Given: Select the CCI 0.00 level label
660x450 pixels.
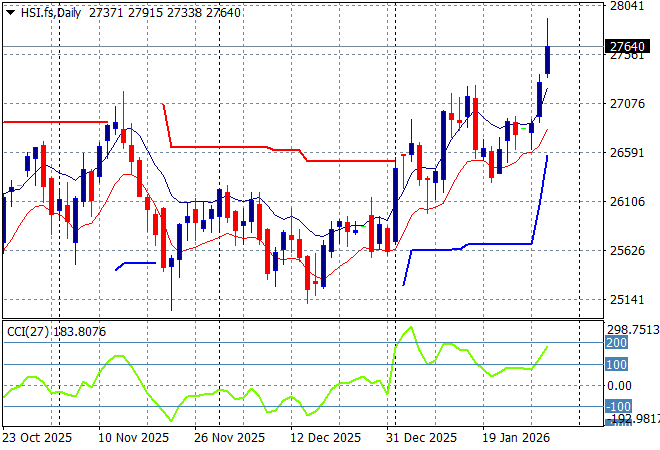Looking at the screenshot, I should tap(619, 386).
